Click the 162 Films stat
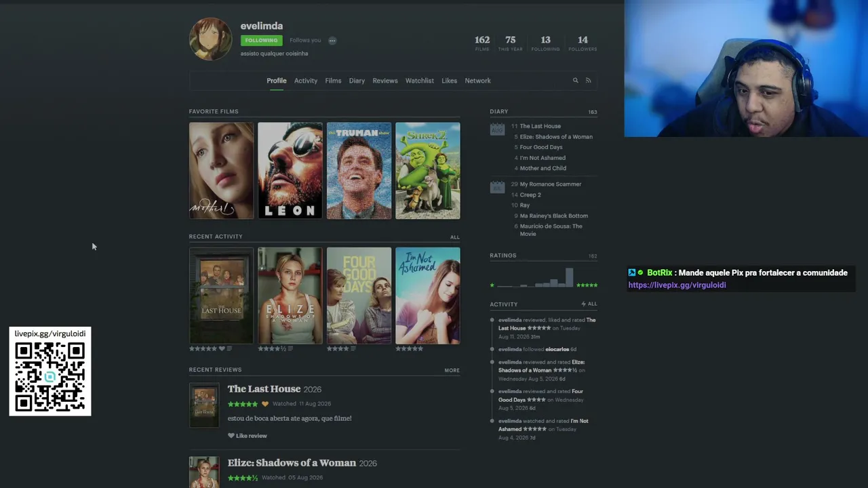Image resolution: width=868 pixels, height=488 pixels. (x=482, y=43)
